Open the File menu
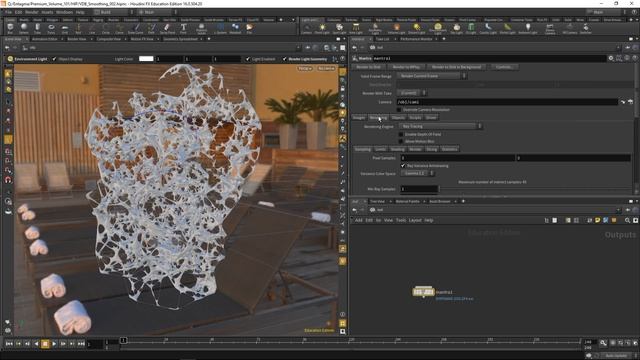The width and height of the screenshot is (640, 360). [x=8, y=12]
